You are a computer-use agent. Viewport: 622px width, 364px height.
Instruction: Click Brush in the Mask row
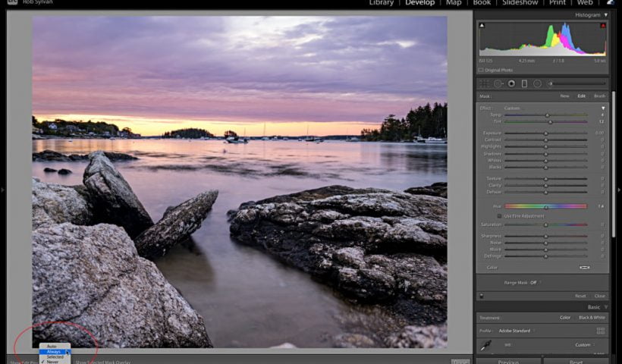pos(599,96)
